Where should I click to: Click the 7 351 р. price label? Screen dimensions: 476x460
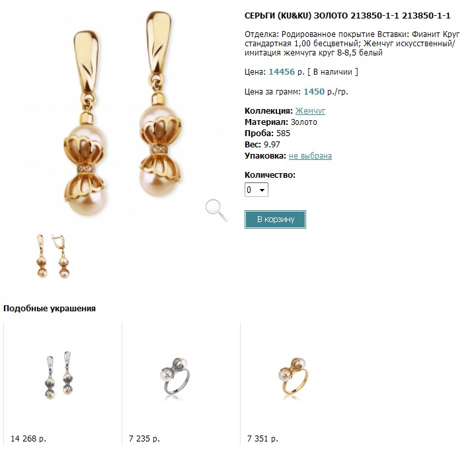pyautogui.click(x=262, y=438)
